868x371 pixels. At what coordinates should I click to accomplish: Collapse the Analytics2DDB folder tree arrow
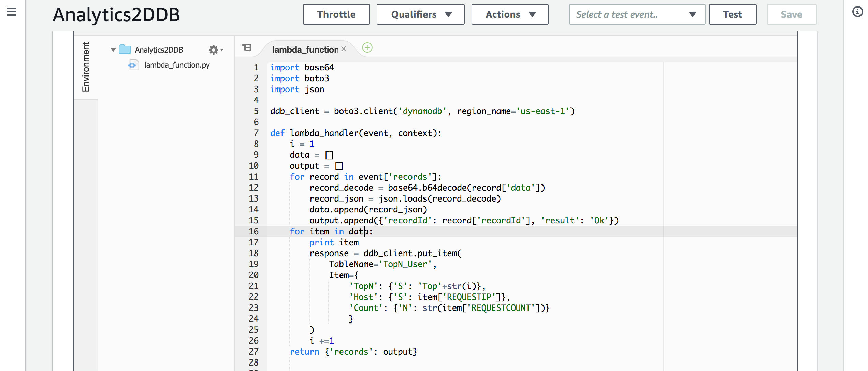point(113,50)
